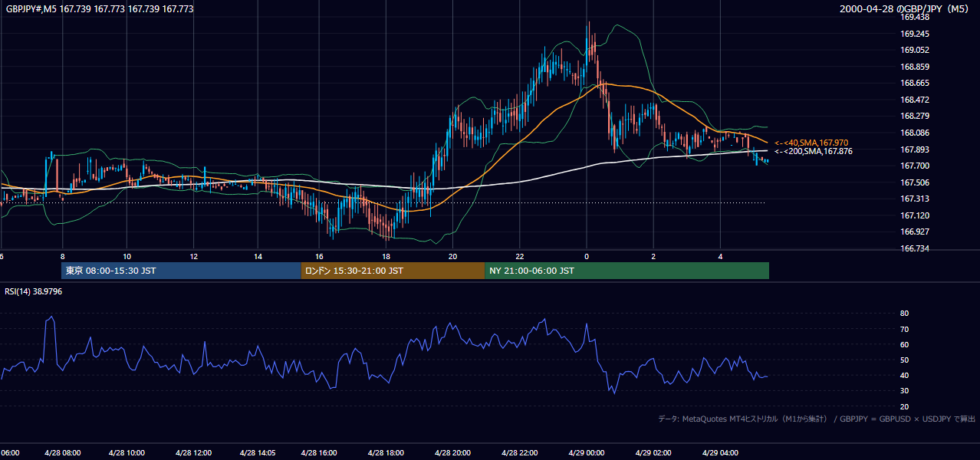The width and height of the screenshot is (980, 460).
Task: Click the 4/28 08:00 bottom time label
Action: pyautogui.click(x=62, y=452)
